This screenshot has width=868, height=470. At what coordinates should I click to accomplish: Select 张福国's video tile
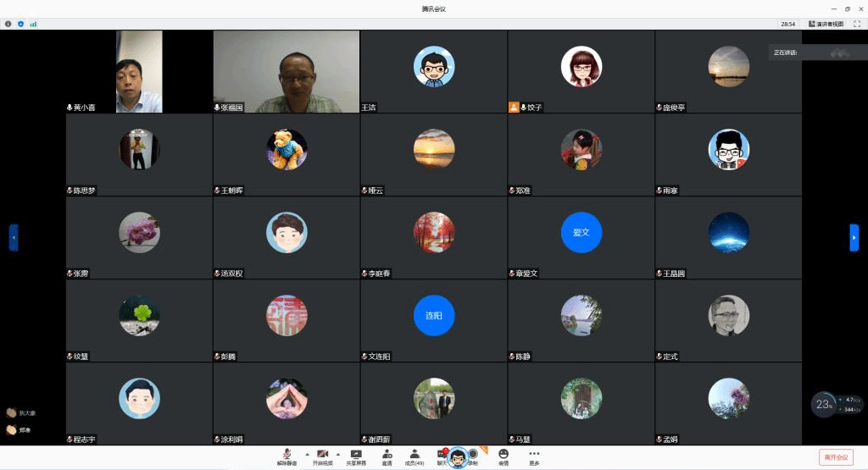(x=287, y=72)
